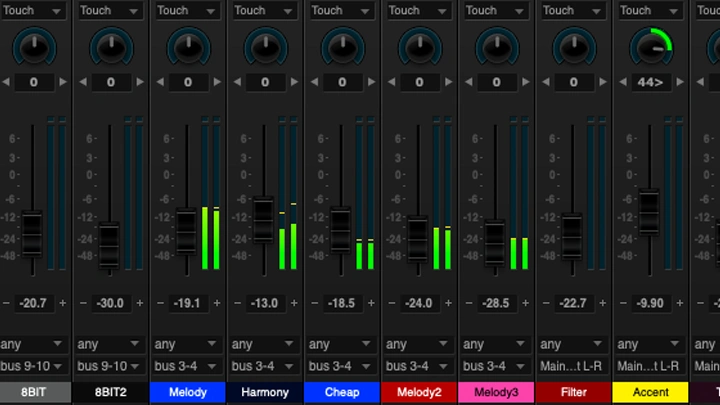Click the plus button beside -9.90 on Accent
Screen dimensions: 720x405
point(680,303)
